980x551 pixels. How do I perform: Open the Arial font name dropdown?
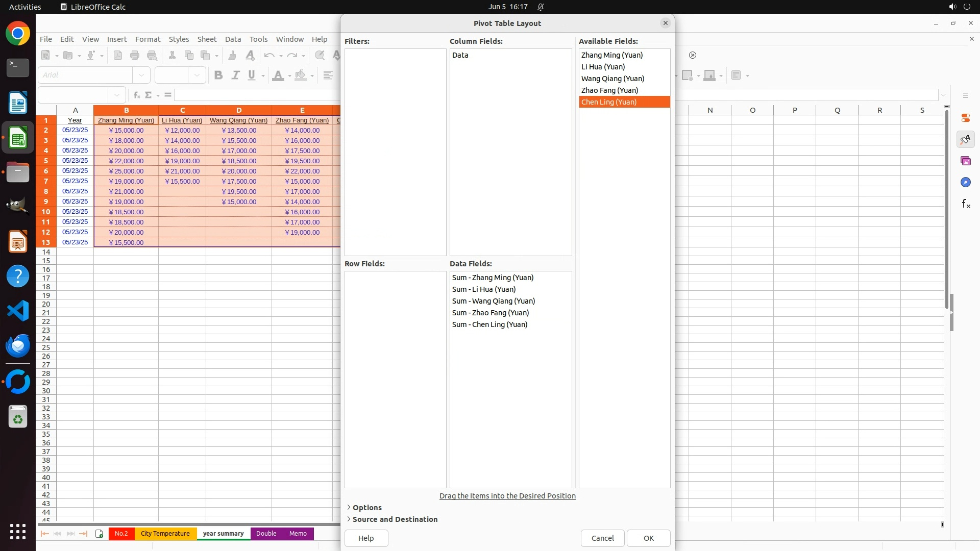click(141, 75)
